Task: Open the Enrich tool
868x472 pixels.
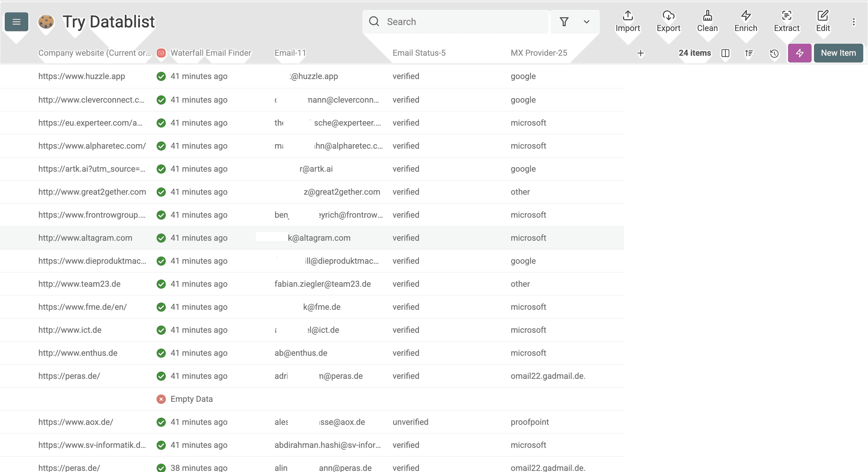Action: pyautogui.click(x=746, y=22)
